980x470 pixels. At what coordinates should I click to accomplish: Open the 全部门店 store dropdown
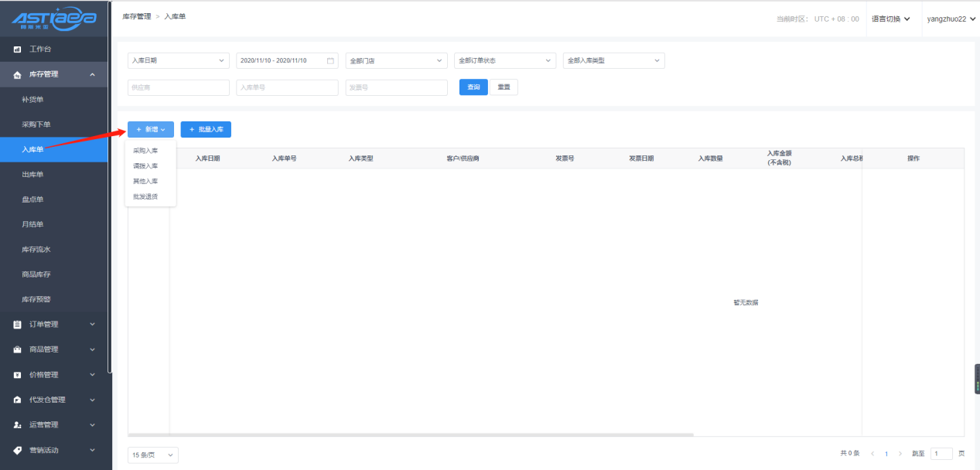(x=396, y=60)
